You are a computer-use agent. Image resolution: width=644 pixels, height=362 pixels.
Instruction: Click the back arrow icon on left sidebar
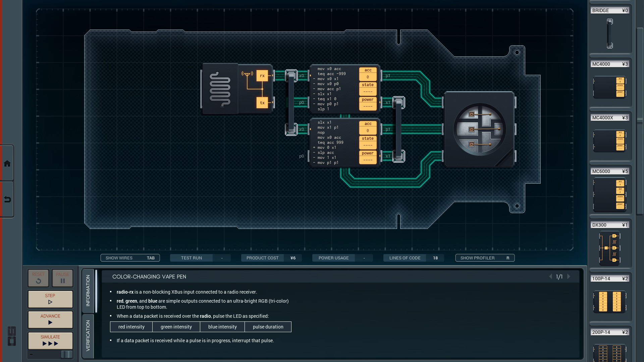[x=7, y=199]
